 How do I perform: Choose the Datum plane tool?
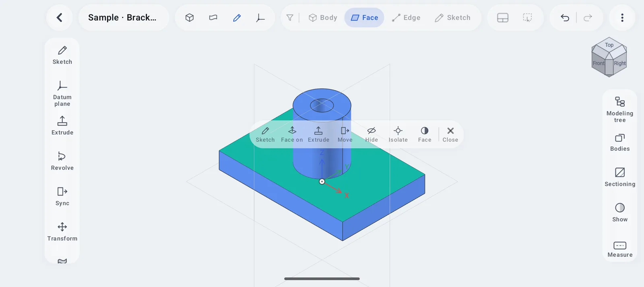coord(62,94)
